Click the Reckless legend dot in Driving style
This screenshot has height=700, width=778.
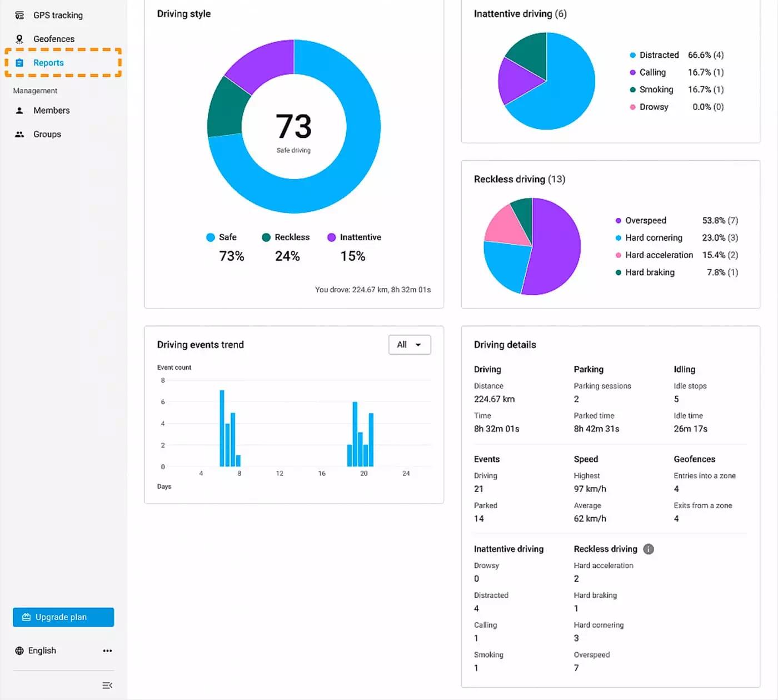(266, 237)
